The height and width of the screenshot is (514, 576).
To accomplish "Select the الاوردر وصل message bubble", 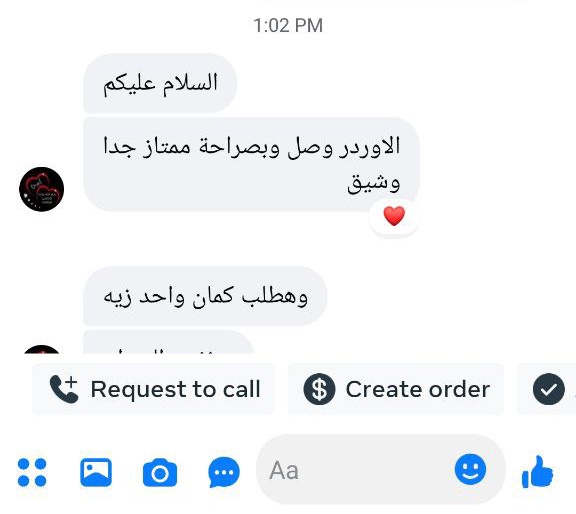I will [251, 164].
